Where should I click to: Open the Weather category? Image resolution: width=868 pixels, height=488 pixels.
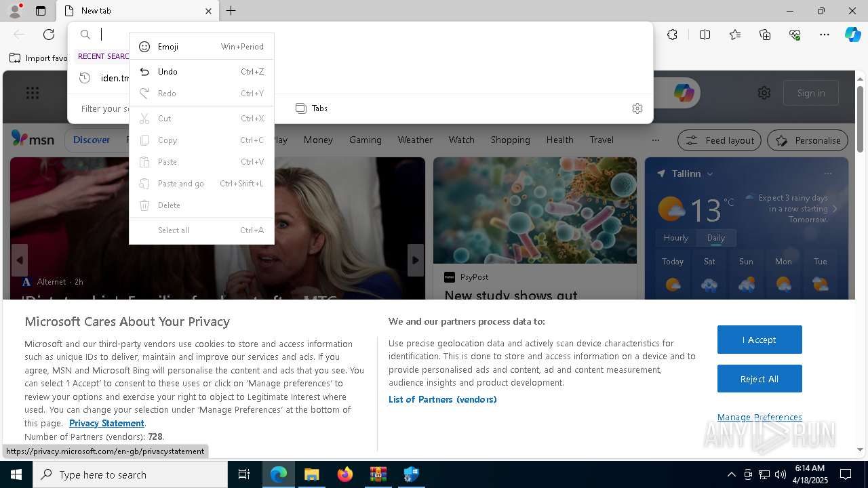415,140
